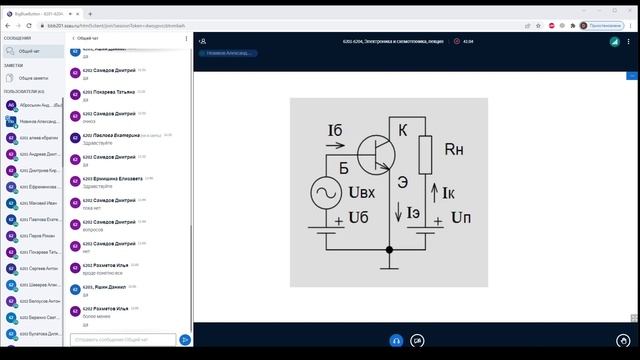Viewport: 640px width, 360px height.
Task: Click the message input field in Общий чат
Action: (x=123, y=340)
